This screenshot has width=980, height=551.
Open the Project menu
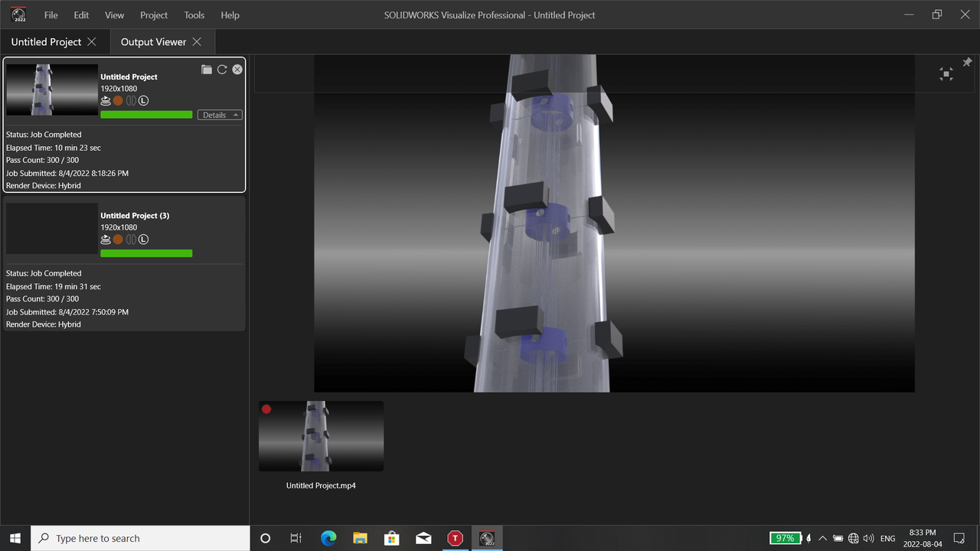click(x=154, y=15)
